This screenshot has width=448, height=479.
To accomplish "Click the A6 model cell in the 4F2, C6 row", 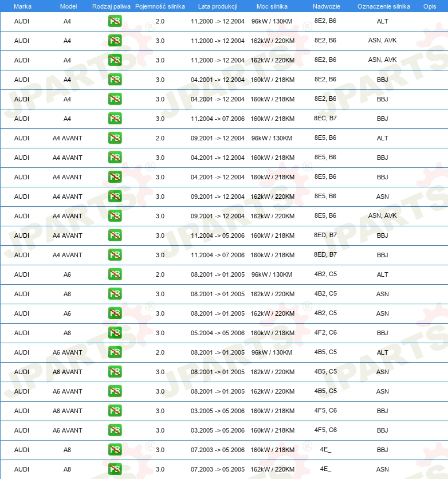I will click(67, 333).
